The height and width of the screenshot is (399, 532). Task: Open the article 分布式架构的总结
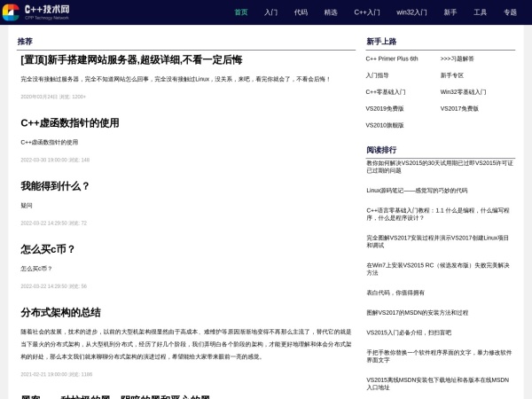(60, 312)
